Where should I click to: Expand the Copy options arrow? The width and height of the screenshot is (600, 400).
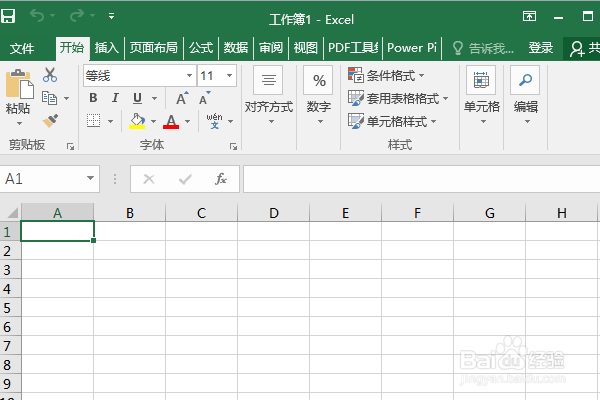click(x=67, y=98)
